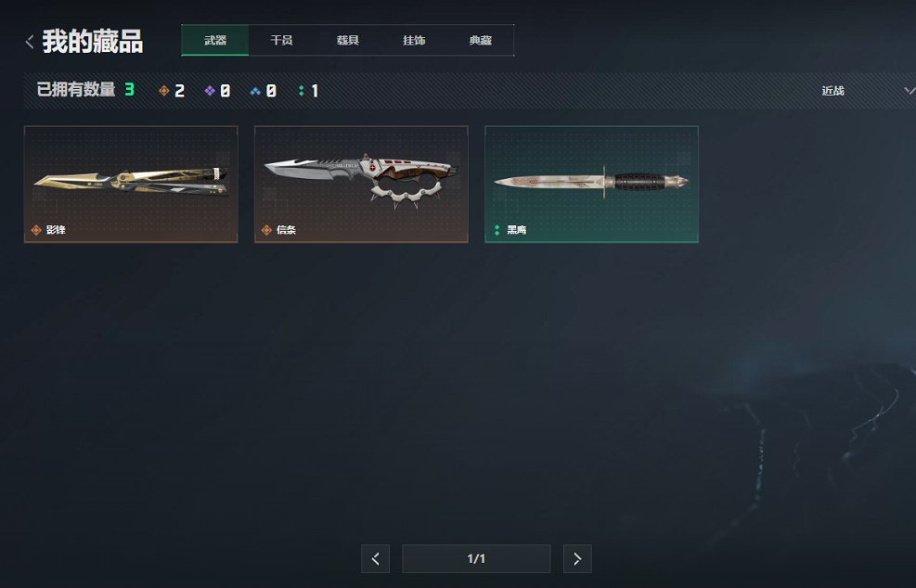The width and height of the screenshot is (916, 588).
Task: Expand the filter chevron next to 近战
Action: tap(910, 91)
